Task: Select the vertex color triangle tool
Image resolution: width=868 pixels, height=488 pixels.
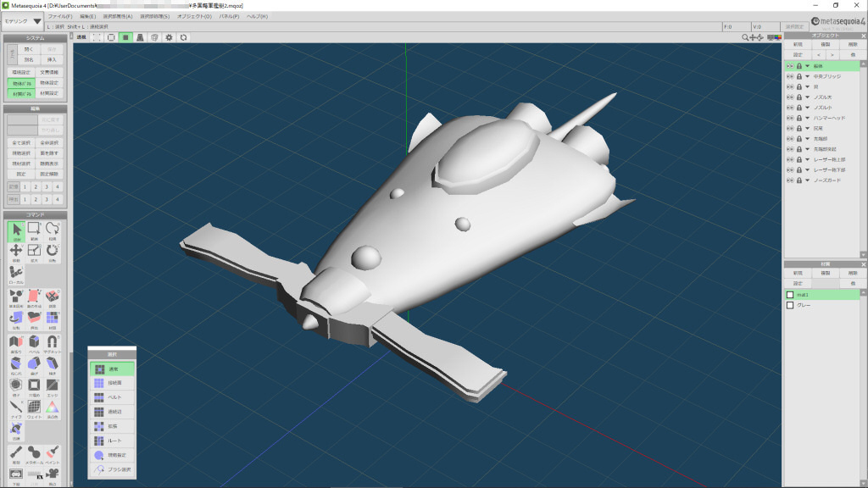Action: pos(52,409)
